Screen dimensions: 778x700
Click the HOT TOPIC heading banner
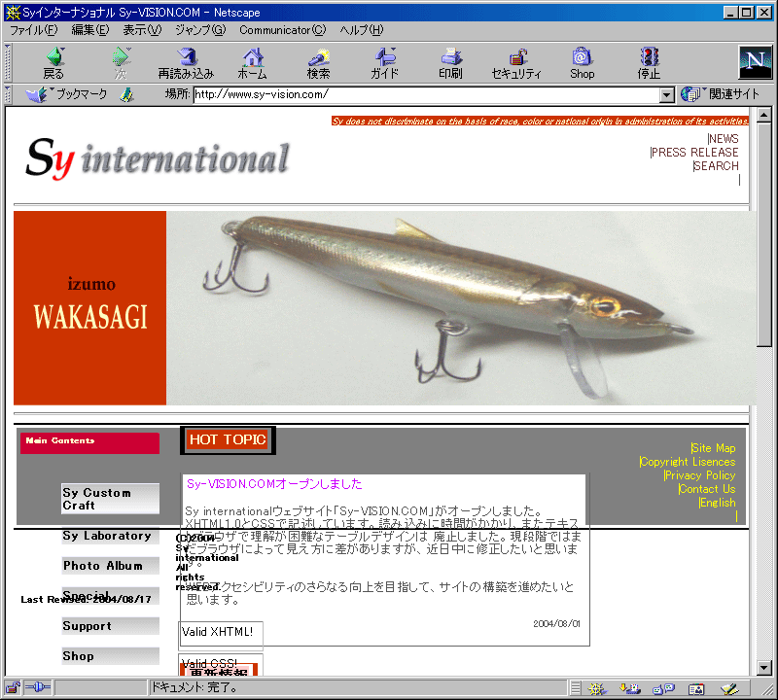228,440
